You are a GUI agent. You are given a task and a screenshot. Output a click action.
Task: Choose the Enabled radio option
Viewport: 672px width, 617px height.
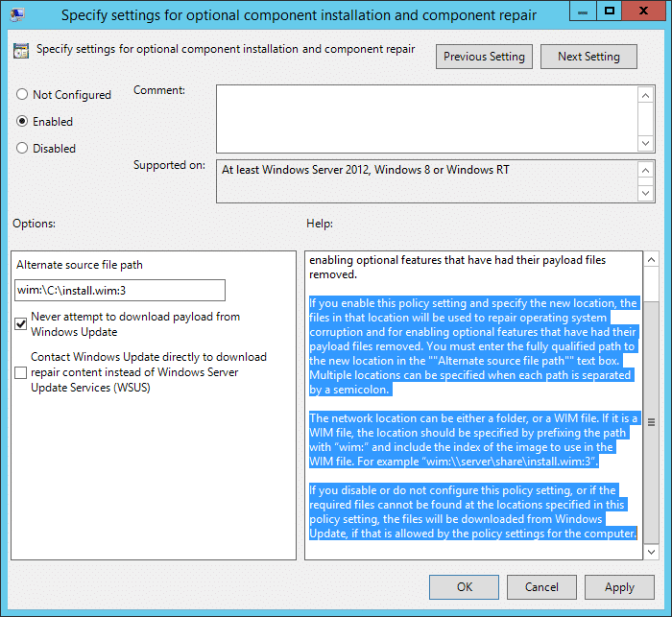[x=22, y=122]
